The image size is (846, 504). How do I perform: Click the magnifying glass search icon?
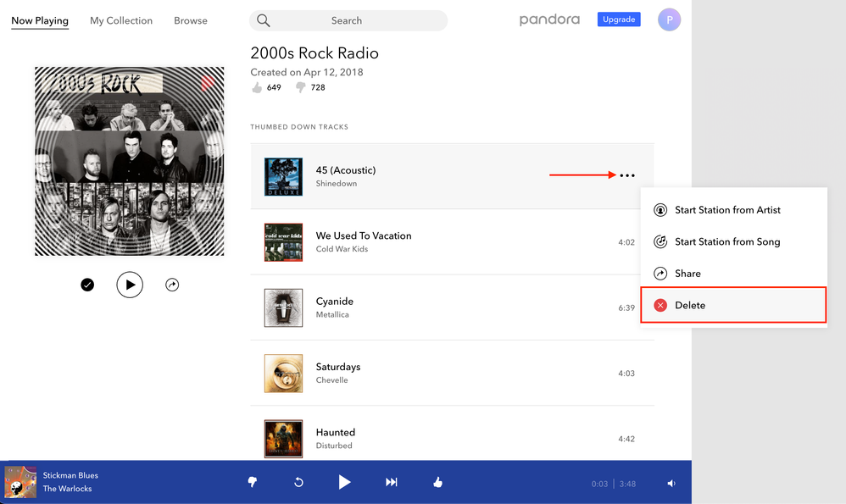click(x=264, y=20)
